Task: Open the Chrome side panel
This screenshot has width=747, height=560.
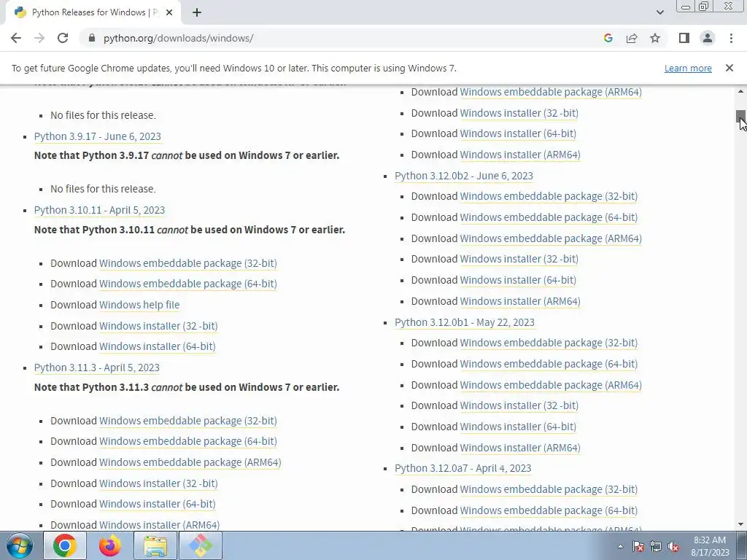Action: click(684, 38)
